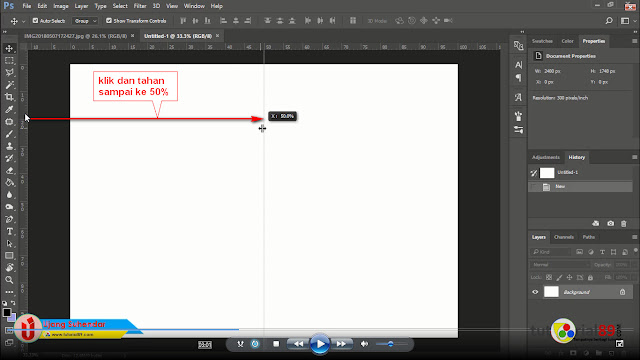Toggle lock image pixels brush icon

coord(559,278)
